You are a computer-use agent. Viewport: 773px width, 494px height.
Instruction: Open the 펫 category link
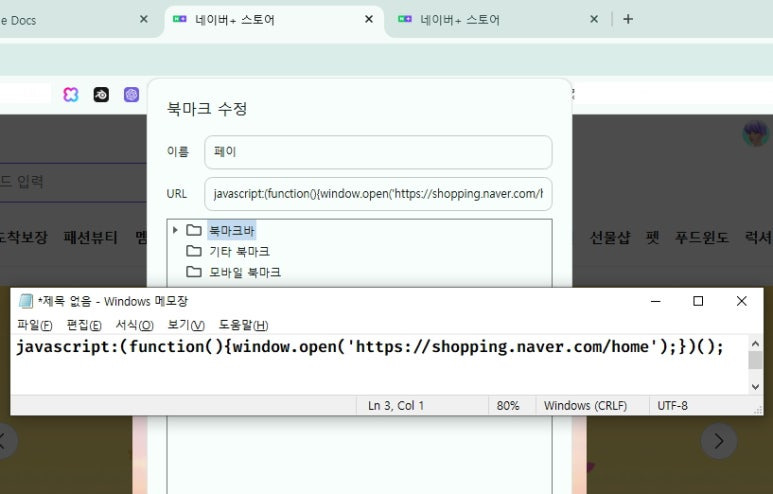653,237
